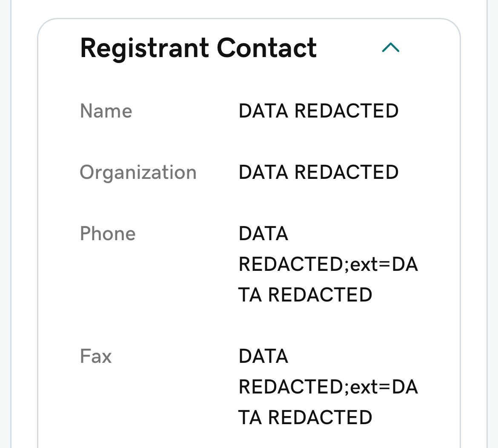
Task: Select the Organization DATA REDACTED value
Action: (318, 172)
